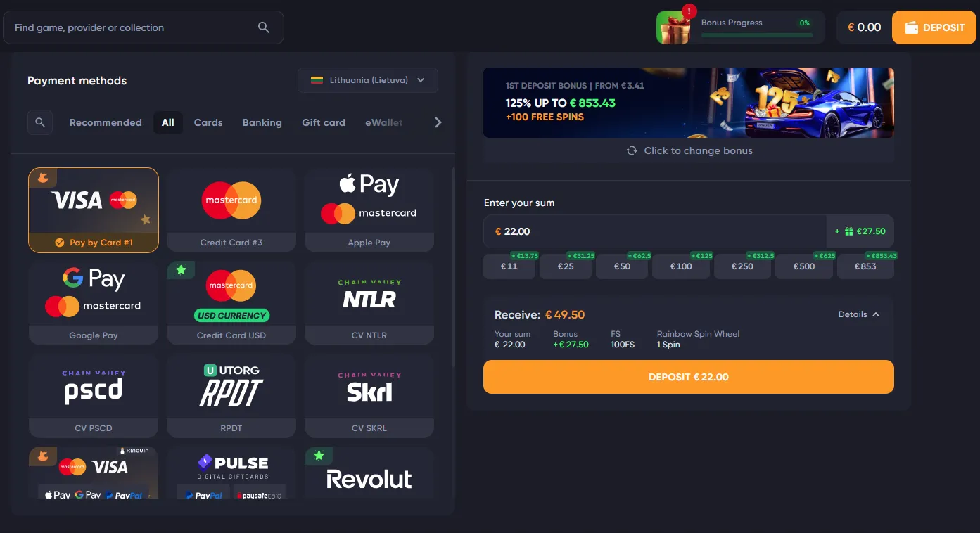Choose the Credit Card #3 option
The image size is (980, 533).
tap(231, 210)
